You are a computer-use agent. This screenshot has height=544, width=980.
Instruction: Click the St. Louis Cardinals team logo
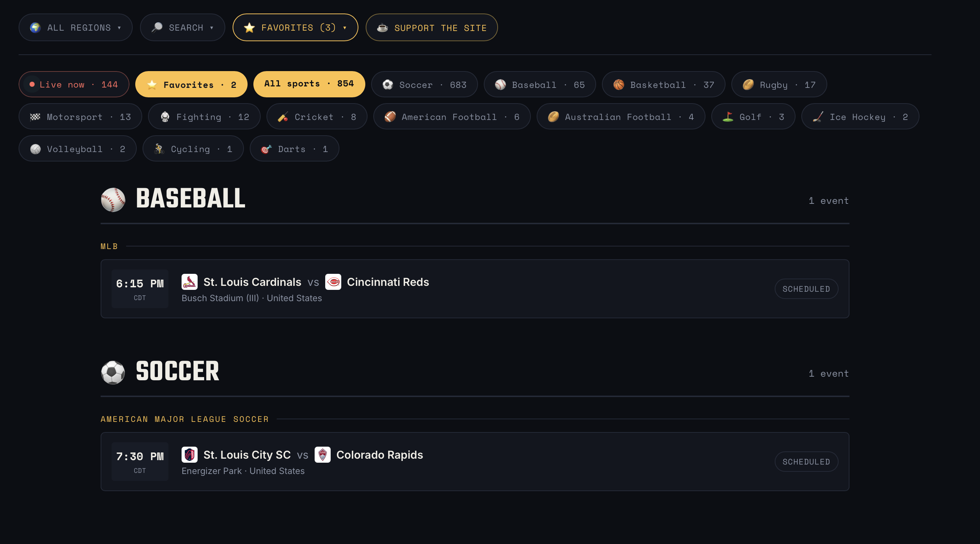[x=190, y=282]
